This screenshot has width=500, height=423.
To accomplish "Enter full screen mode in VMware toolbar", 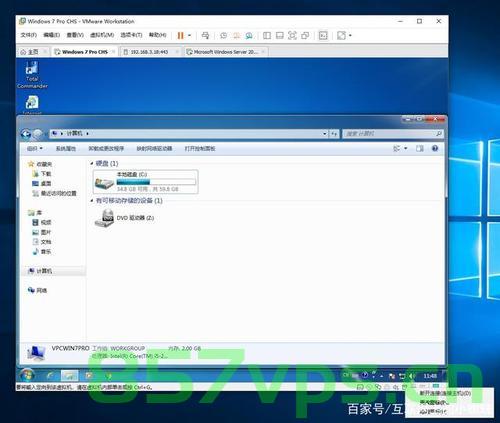I will click(x=292, y=35).
